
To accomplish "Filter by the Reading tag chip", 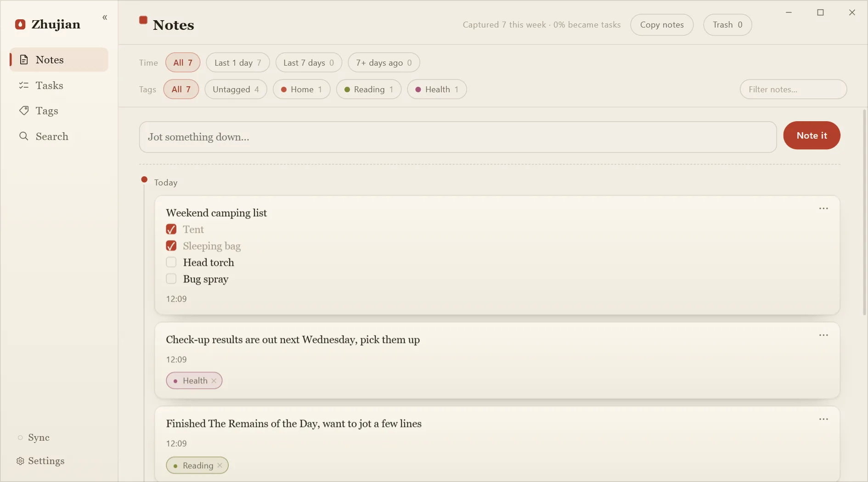I will (x=369, y=89).
